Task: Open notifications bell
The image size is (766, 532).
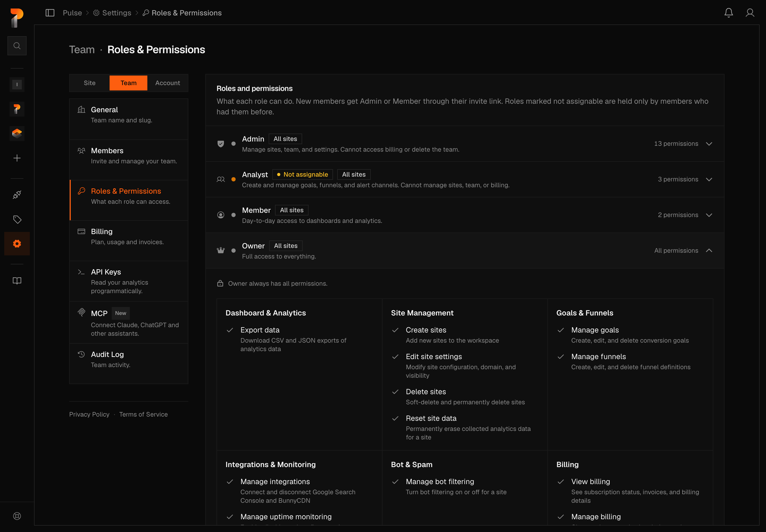Action: 729,13
